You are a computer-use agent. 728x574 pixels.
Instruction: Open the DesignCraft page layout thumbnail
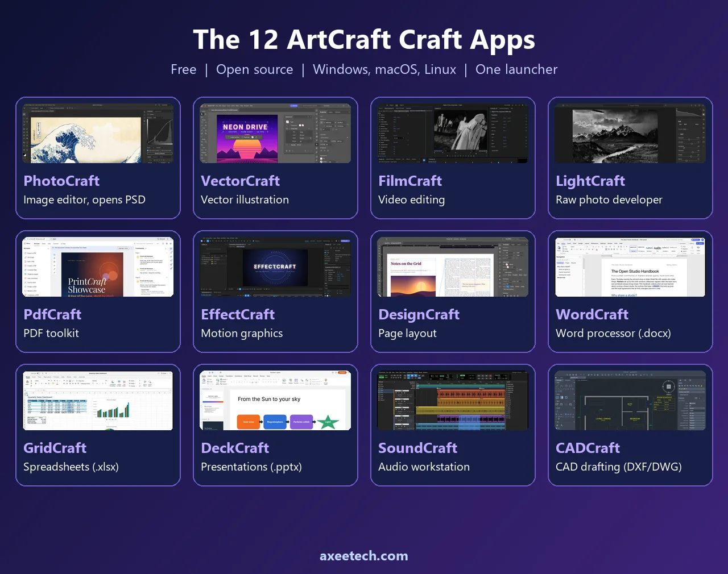(453, 267)
